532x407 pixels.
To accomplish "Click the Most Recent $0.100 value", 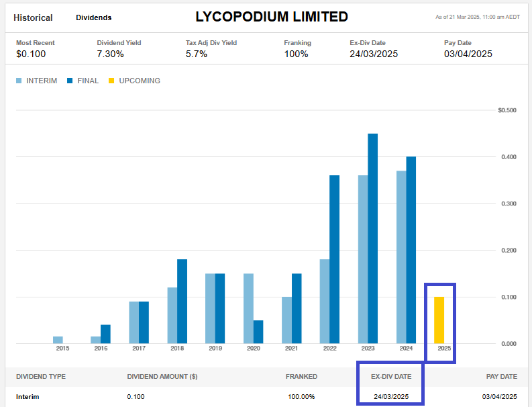I will 31,54.
